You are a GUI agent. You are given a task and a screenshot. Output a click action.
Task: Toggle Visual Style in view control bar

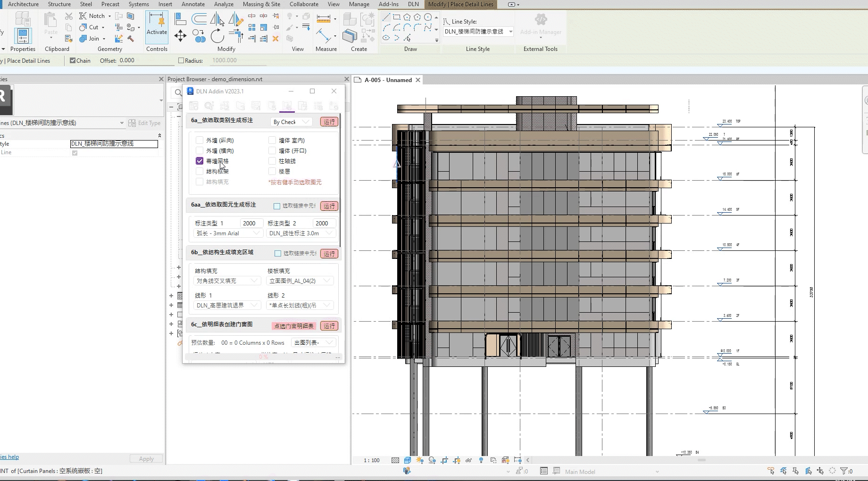pos(408,460)
